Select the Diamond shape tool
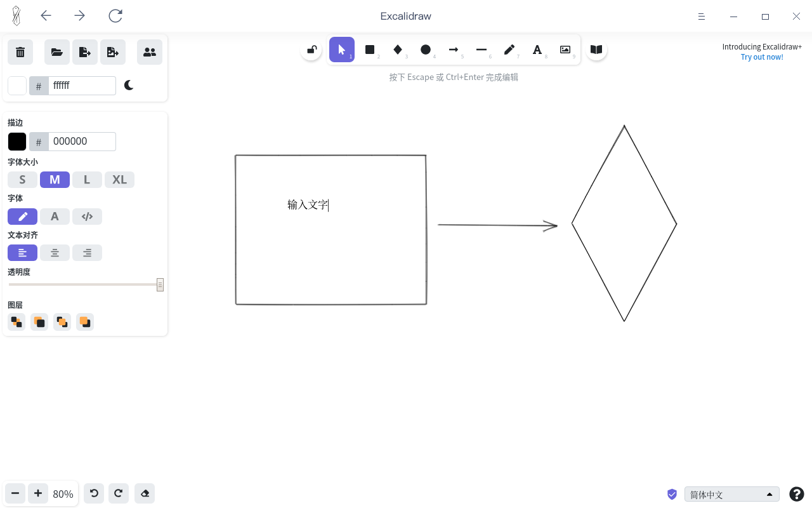 398,50
